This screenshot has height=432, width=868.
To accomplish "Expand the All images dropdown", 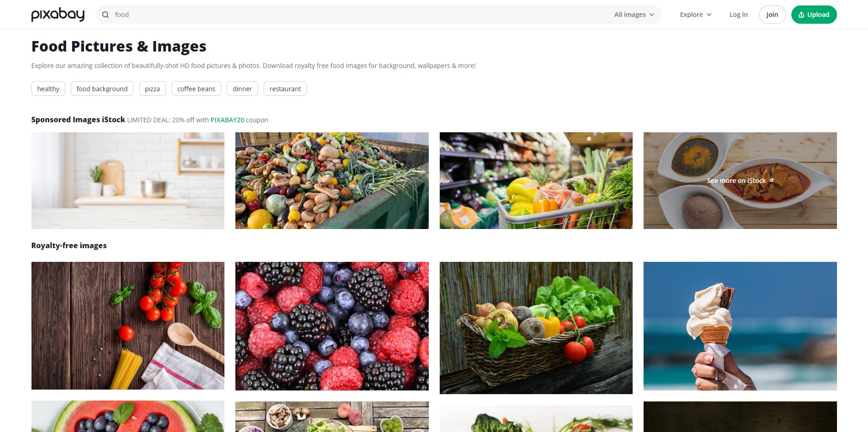I will (634, 15).
